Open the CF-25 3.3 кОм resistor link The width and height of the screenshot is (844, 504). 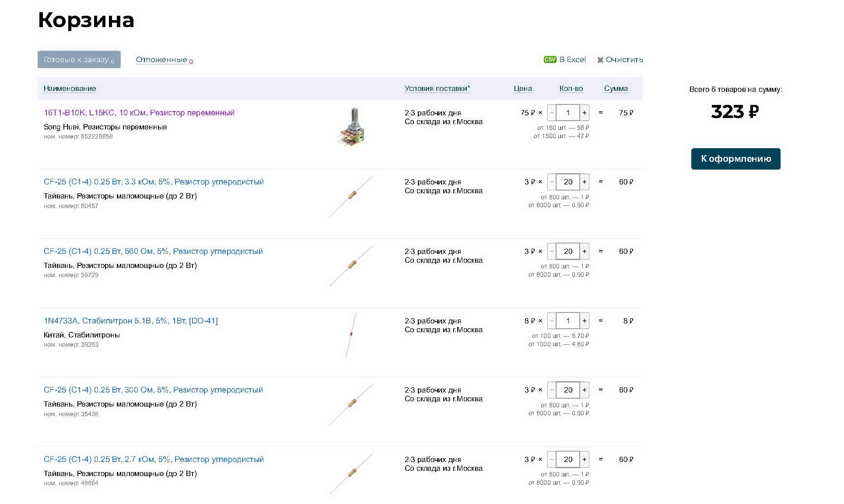tap(154, 182)
